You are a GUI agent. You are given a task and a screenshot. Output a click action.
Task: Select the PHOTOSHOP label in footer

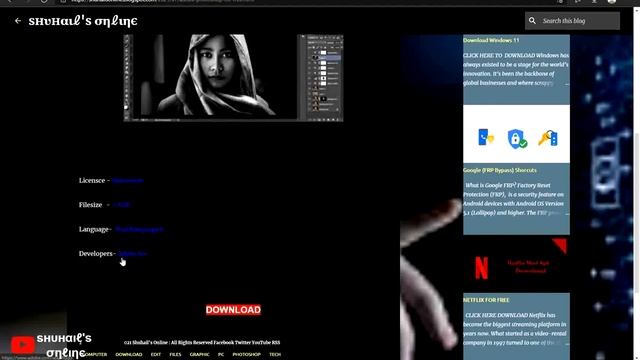[247, 354]
